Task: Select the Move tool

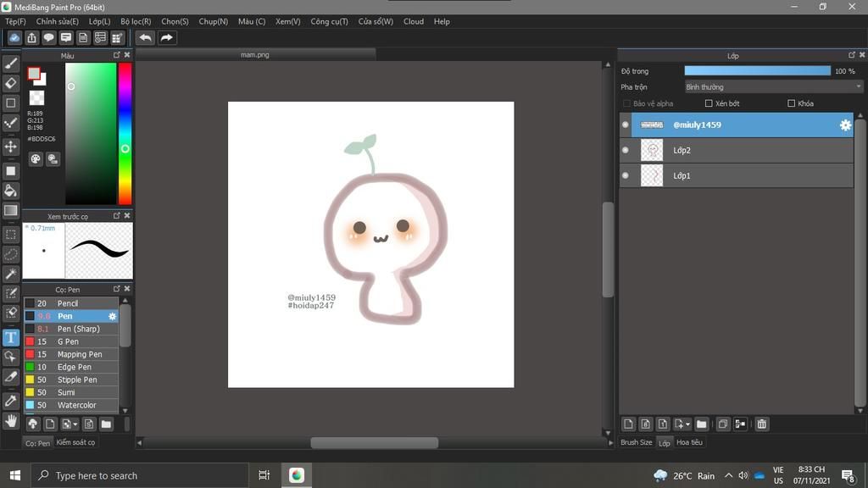Action: pos(10,147)
